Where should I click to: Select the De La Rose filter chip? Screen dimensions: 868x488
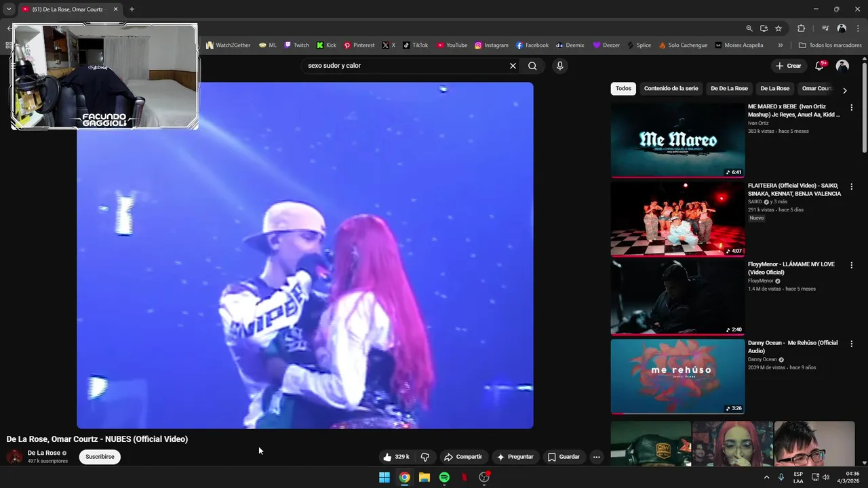tap(774, 89)
